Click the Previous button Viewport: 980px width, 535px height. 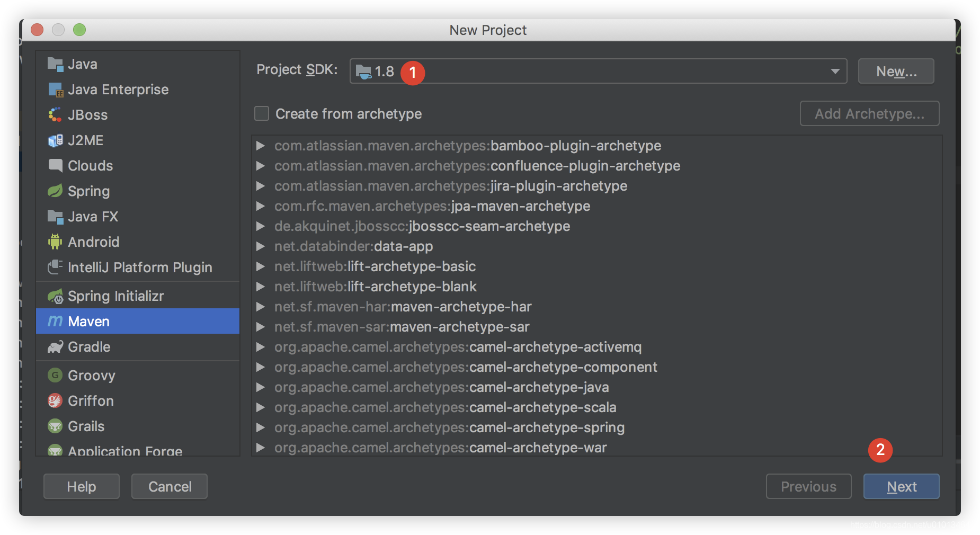pos(808,486)
